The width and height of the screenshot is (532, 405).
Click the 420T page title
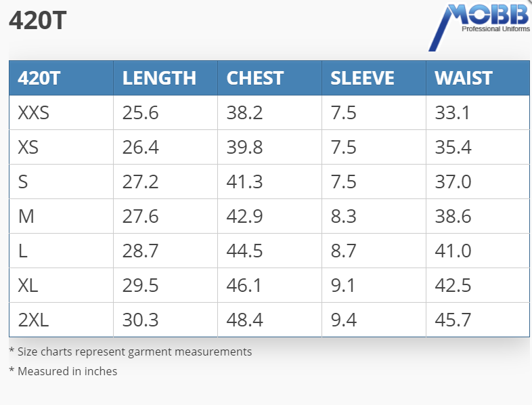click(37, 22)
